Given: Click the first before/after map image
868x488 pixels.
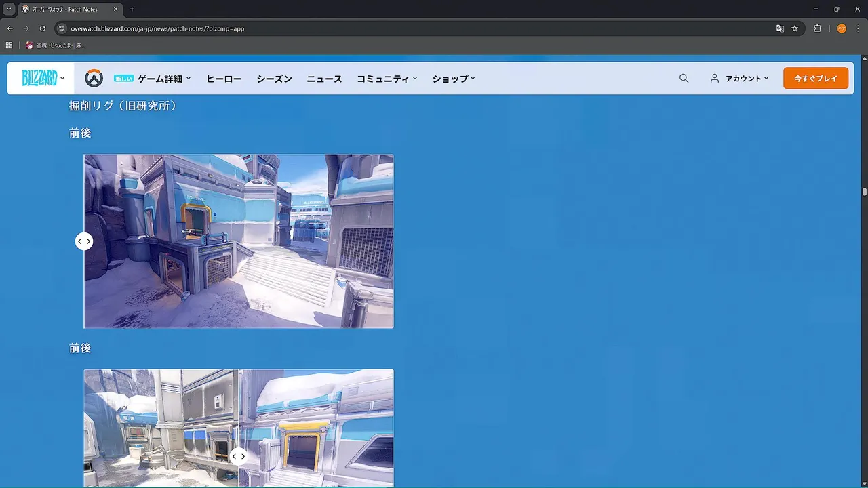Looking at the screenshot, I should tap(239, 241).
